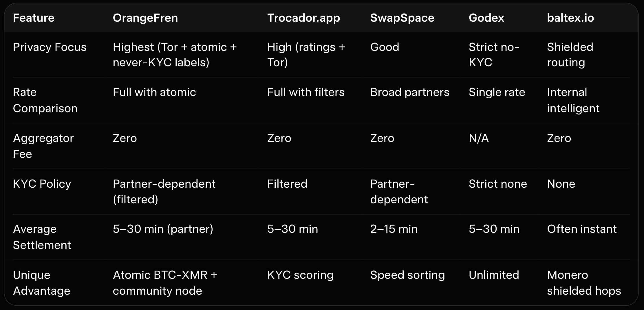Click the KYC Policy row label
The image size is (644, 310).
(42, 184)
